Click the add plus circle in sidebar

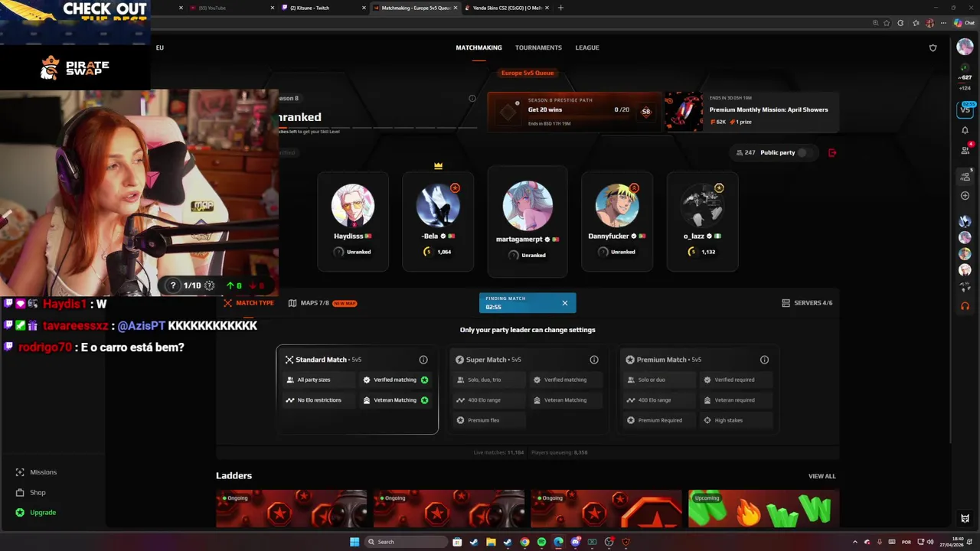pos(965,196)
